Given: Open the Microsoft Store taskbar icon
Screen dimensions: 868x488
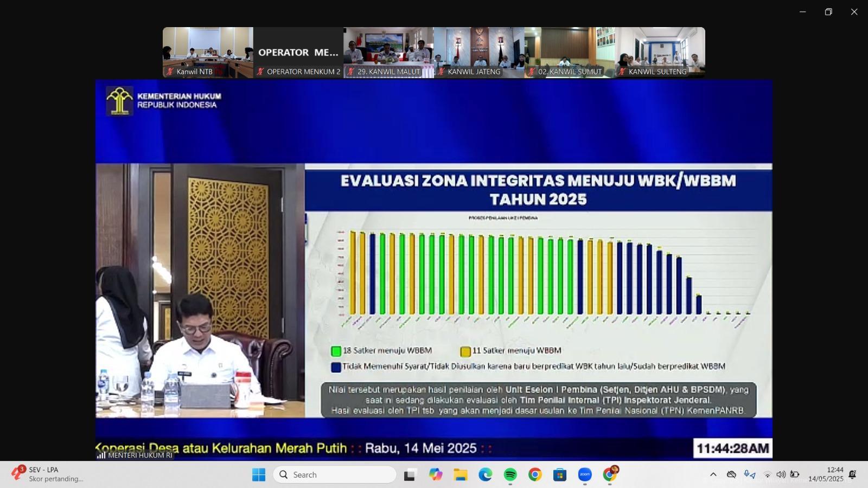Looking at the screenshot, I should point(560,475).
